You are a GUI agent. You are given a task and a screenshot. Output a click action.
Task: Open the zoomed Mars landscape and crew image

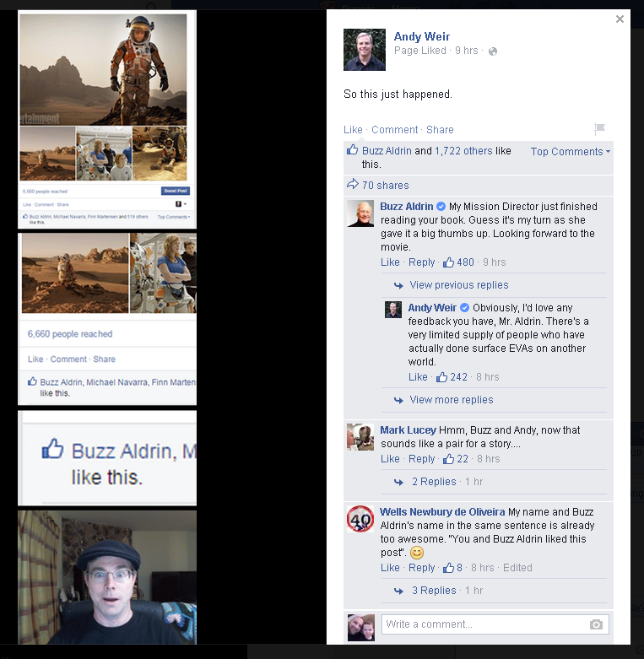(107, 320)
